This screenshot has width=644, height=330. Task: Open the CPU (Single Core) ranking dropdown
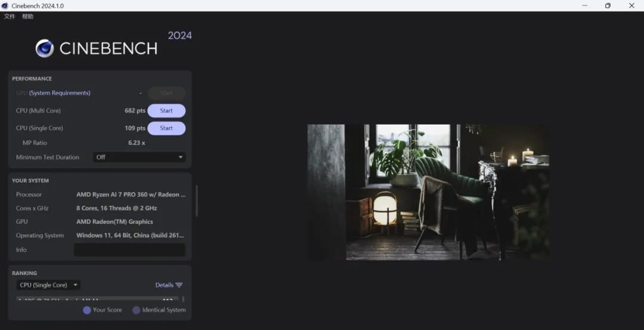point(48,285)
